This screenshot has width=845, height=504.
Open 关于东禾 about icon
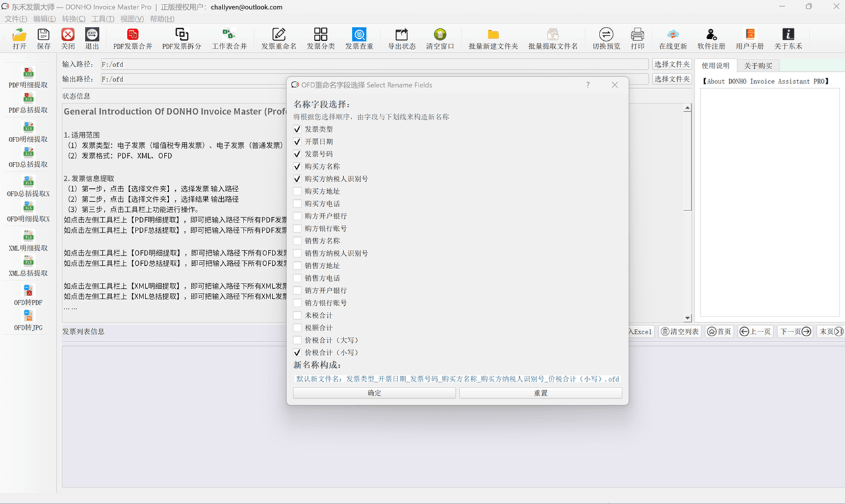(x=788, y=38)
